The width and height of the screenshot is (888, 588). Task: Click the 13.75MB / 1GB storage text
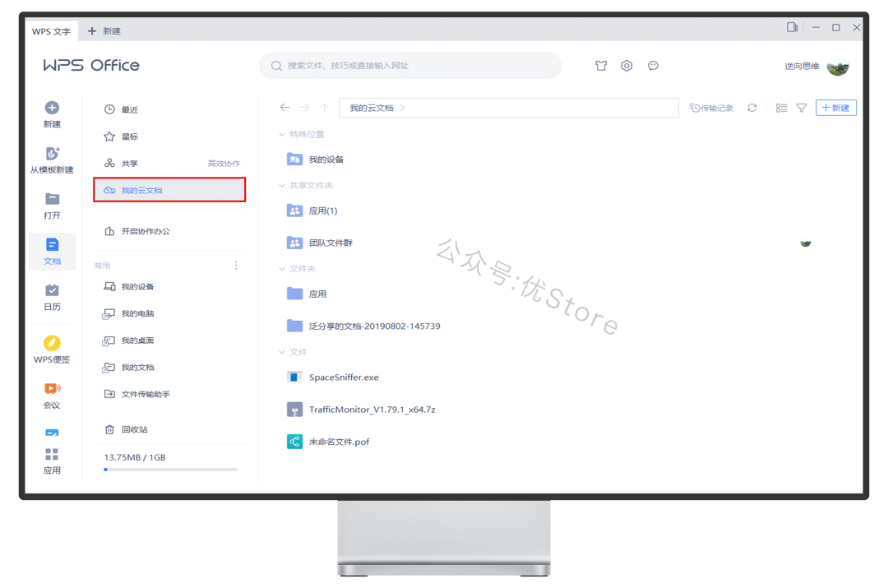135,457
